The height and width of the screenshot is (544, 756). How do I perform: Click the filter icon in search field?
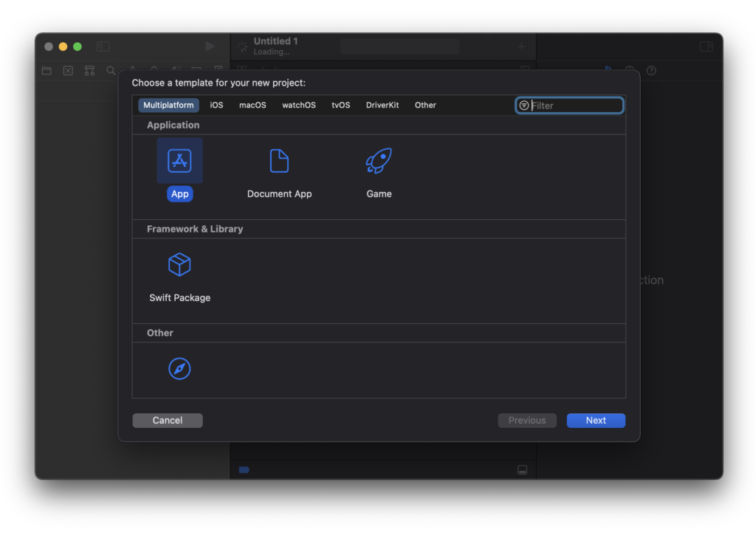pyautogui.click(x=524, y=106)
